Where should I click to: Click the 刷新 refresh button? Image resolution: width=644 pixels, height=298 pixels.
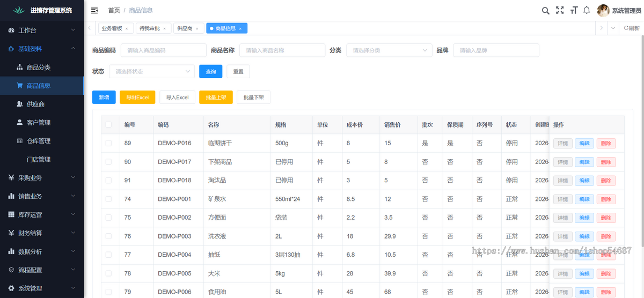[632, 28]
